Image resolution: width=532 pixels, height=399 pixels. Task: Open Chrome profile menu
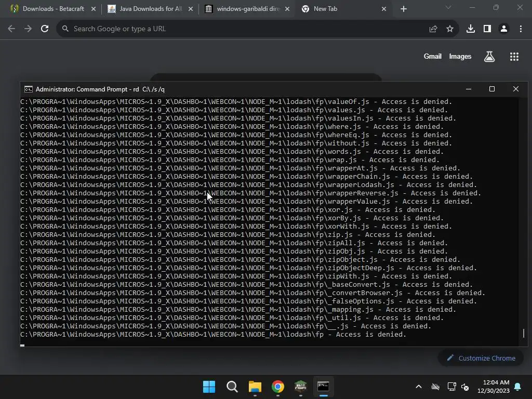point(504,29)
